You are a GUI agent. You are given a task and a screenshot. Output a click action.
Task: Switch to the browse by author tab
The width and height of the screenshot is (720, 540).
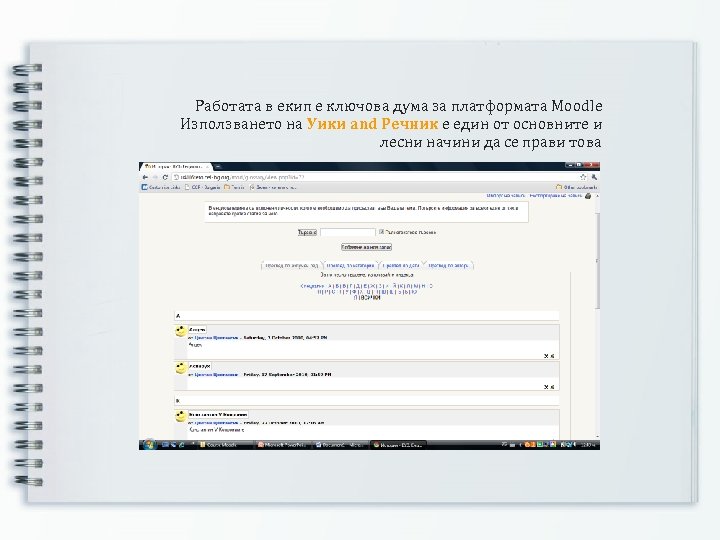[449, 265]
